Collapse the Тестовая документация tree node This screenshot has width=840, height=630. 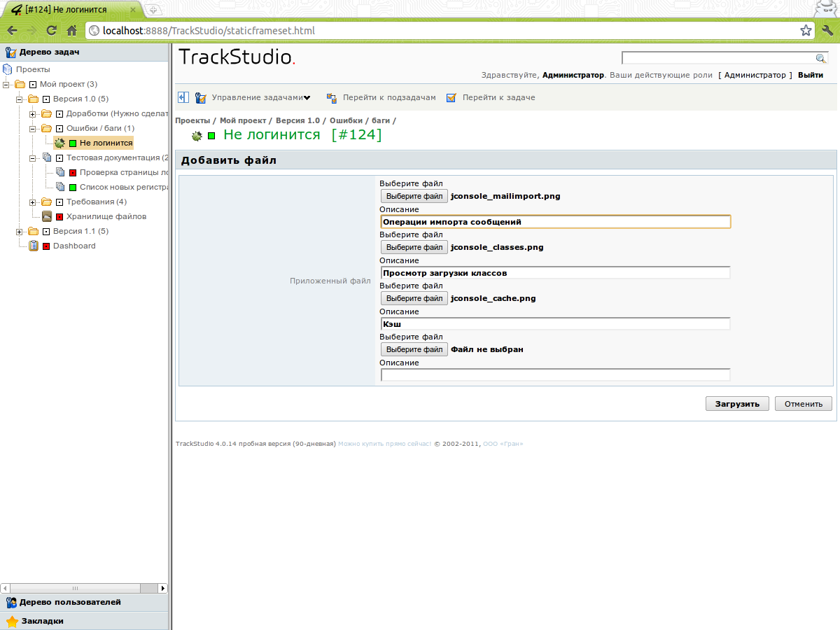coord(33,157)
